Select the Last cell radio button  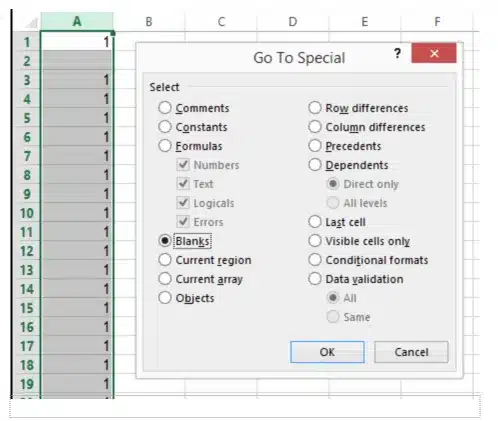pyautogui.click(x=315, y=222)
